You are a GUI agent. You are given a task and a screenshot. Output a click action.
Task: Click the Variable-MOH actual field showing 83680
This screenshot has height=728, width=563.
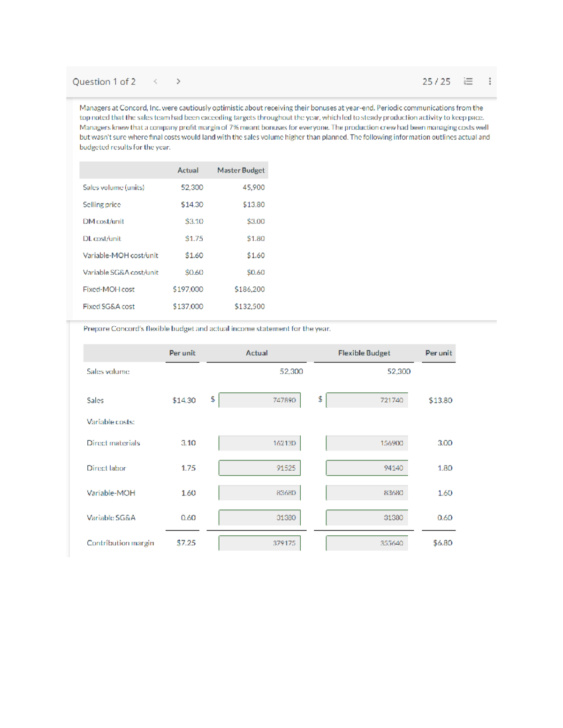(x=260, y=493)
